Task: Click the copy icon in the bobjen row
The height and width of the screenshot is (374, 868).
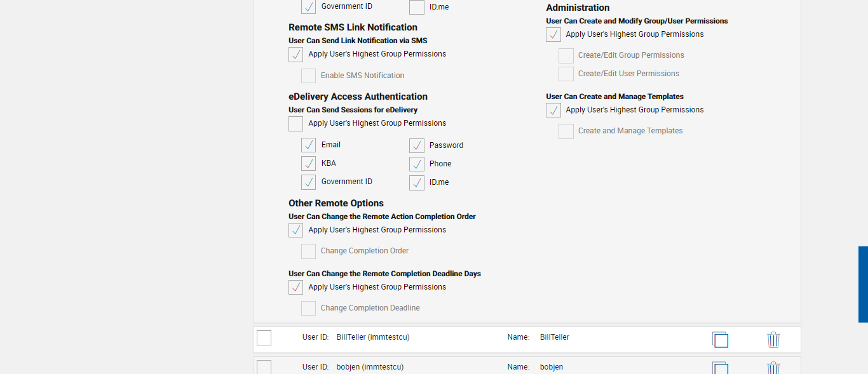Action: [720, 368]
